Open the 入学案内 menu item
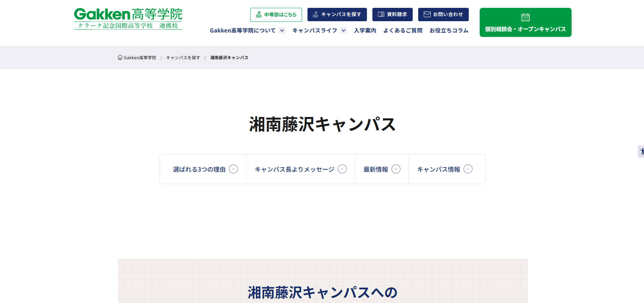Screen dimensions: 644x303 click(365, 30)
